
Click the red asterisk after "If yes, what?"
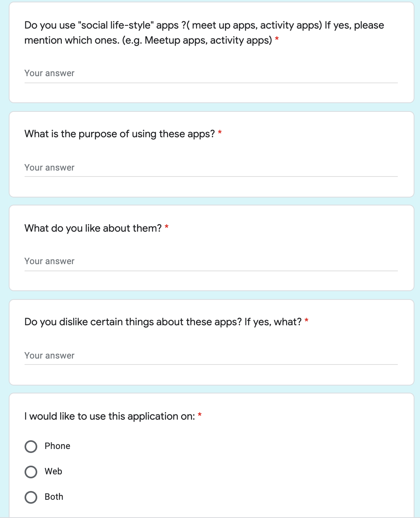(x=307, y=321)
